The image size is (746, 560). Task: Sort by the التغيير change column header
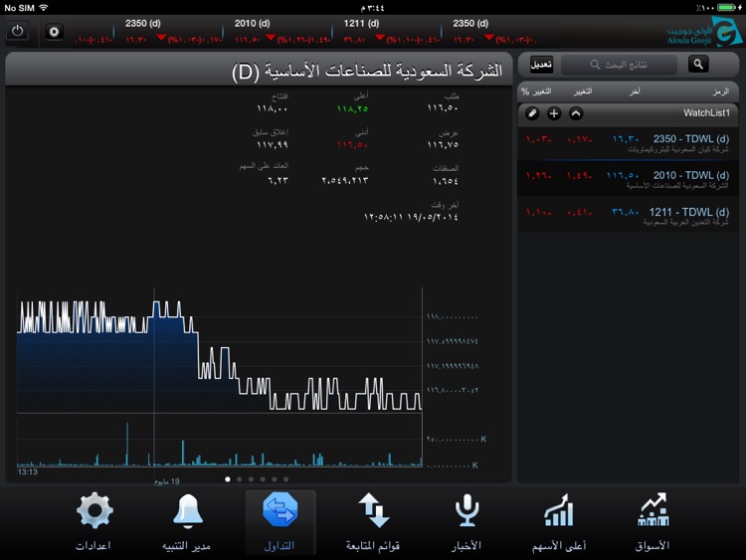583,92
